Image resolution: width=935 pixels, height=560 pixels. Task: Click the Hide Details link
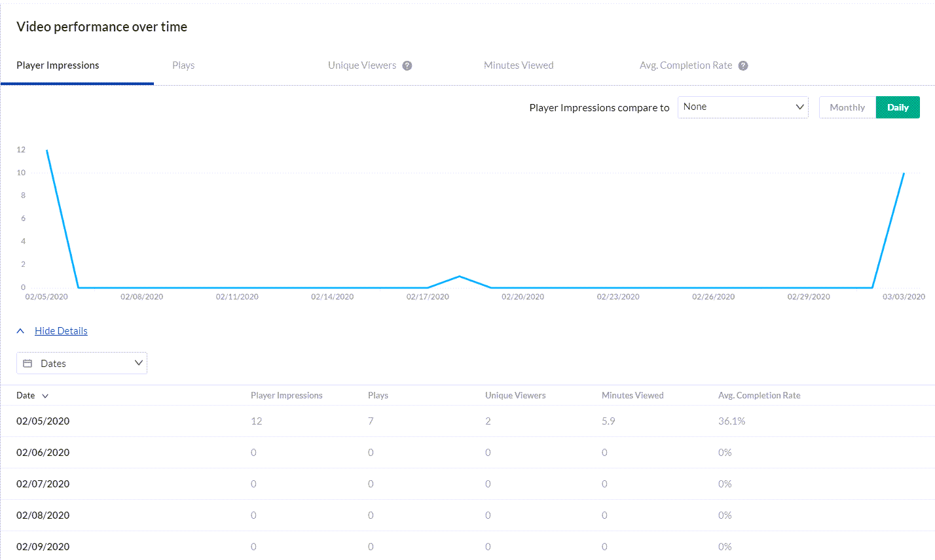61,331
